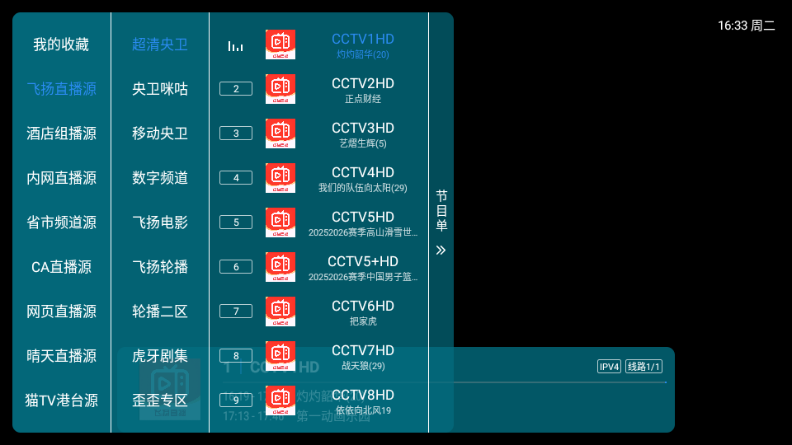The width and height of the screenshot is (792, 445).
Task: Play the CCTV5HD channel title
Action: point(363,217)
